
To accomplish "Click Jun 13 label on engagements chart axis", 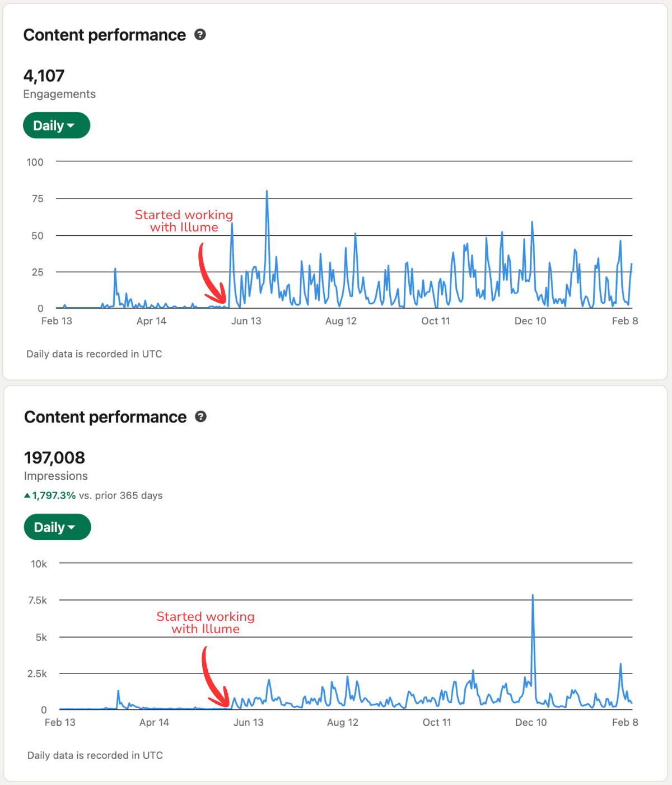I will point(246,321).
